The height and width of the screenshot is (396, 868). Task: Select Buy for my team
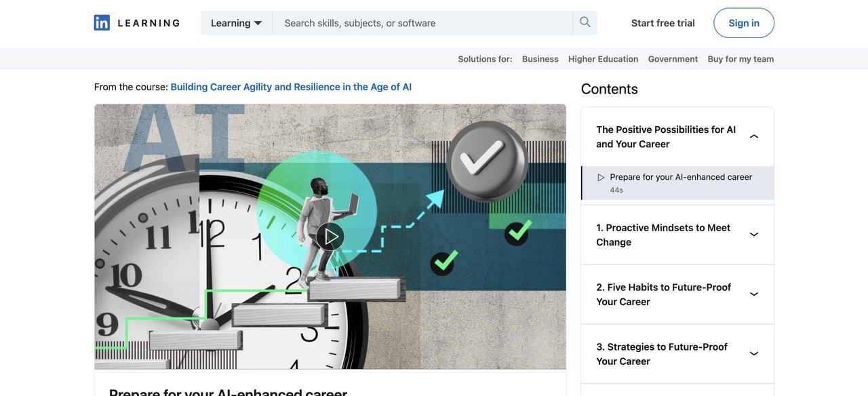click(x=741, y=59)
